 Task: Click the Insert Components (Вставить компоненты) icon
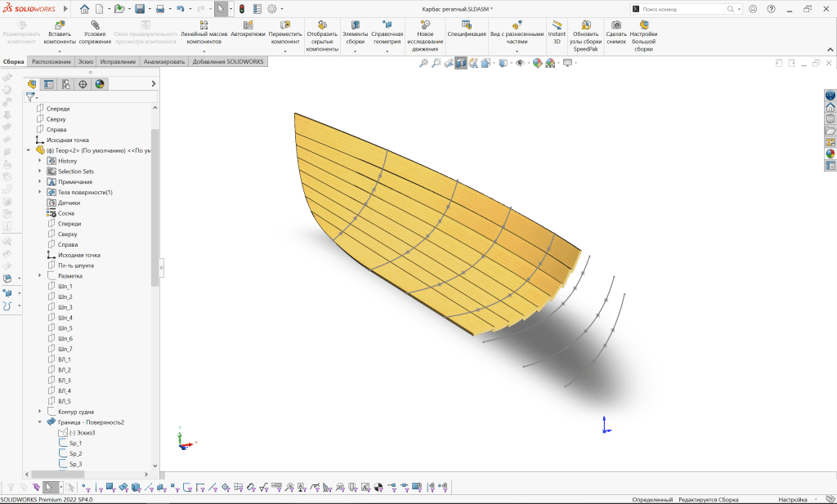[x=60, y=25]
